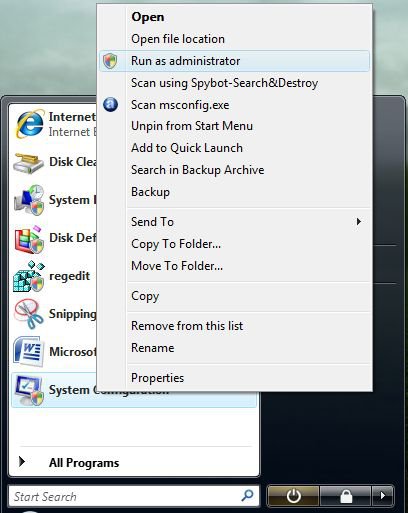Open the Microsoft Word icon
The width and height of the screenshot is (408, 513).
click(x=29, y=351)
